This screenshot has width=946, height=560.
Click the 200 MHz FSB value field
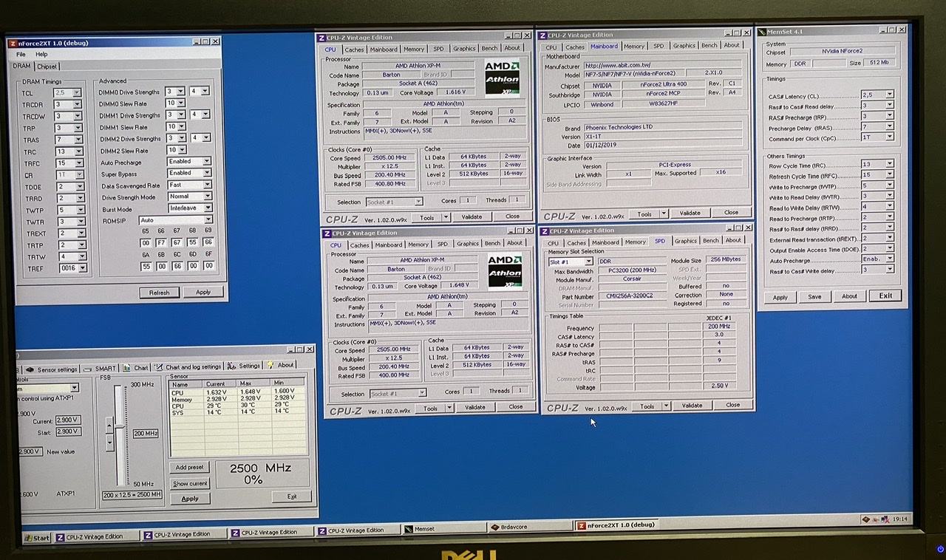(146, 433)
